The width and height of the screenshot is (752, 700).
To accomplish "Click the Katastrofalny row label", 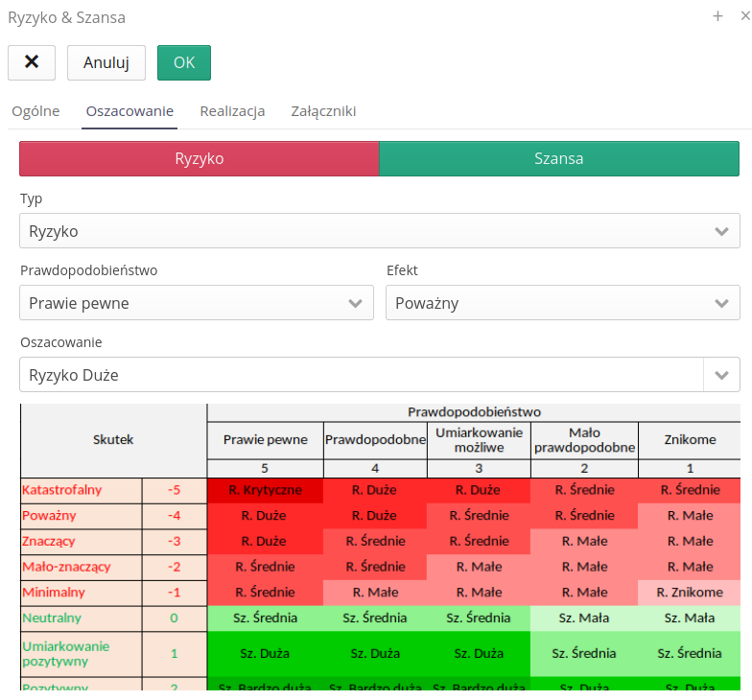I will tap(61, 490).
